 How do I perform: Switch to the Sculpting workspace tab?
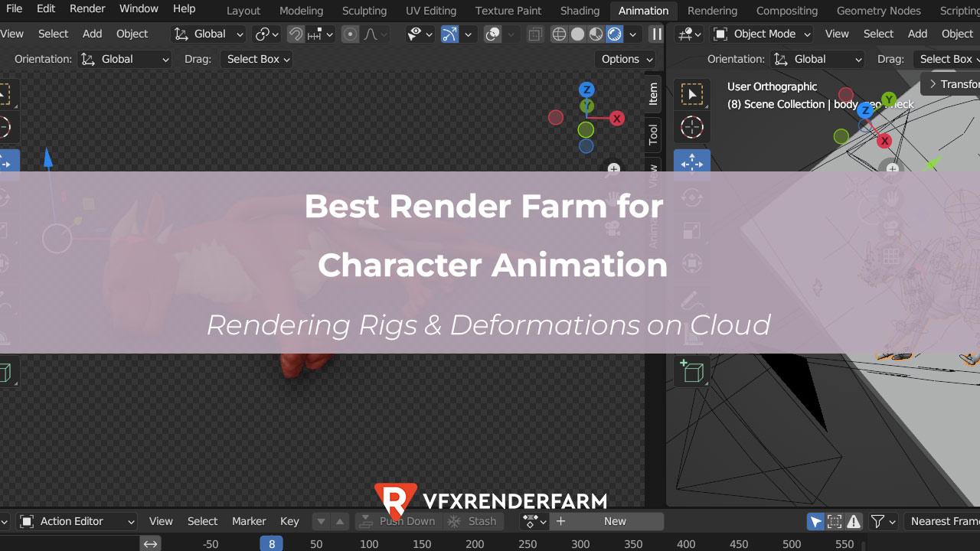pos(364,11)
